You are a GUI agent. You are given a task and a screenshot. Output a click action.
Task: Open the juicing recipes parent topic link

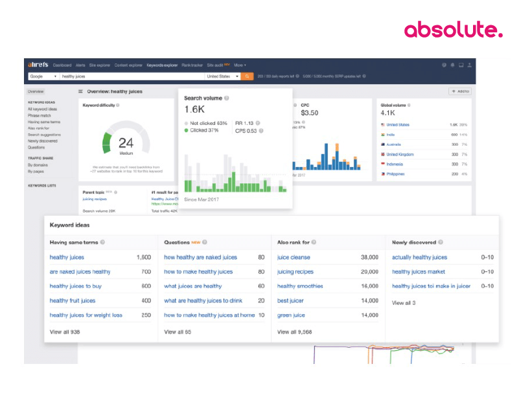coord(95,199)
